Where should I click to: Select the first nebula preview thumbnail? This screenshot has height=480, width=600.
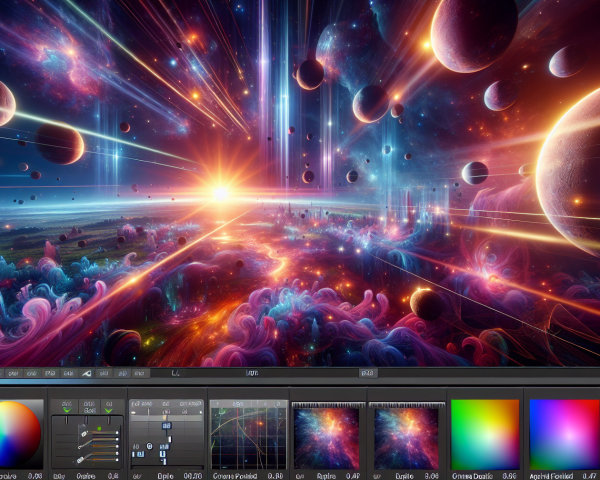[x=326, y=437]
